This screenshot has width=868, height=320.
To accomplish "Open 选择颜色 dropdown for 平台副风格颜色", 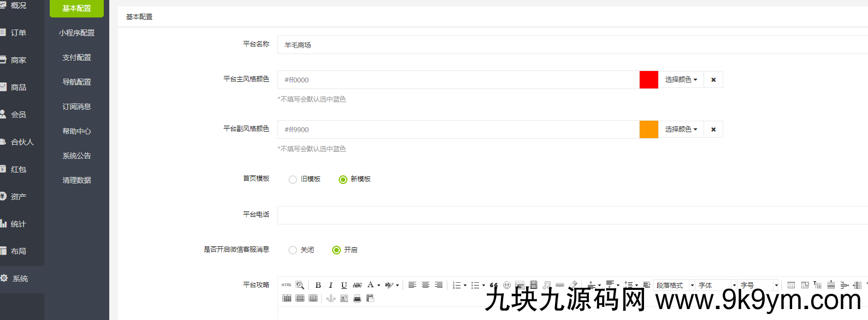I will pos(681,129).
